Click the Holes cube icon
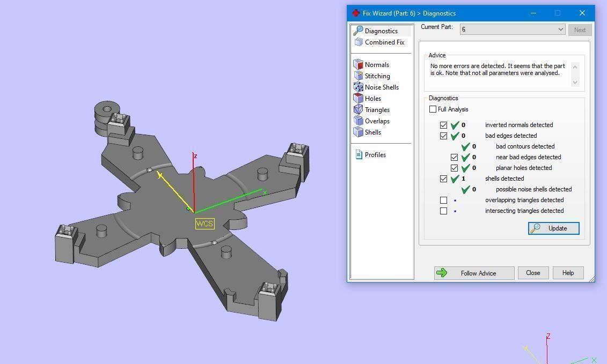The width and height of the screenshot is (607, 364). point(358,98)
